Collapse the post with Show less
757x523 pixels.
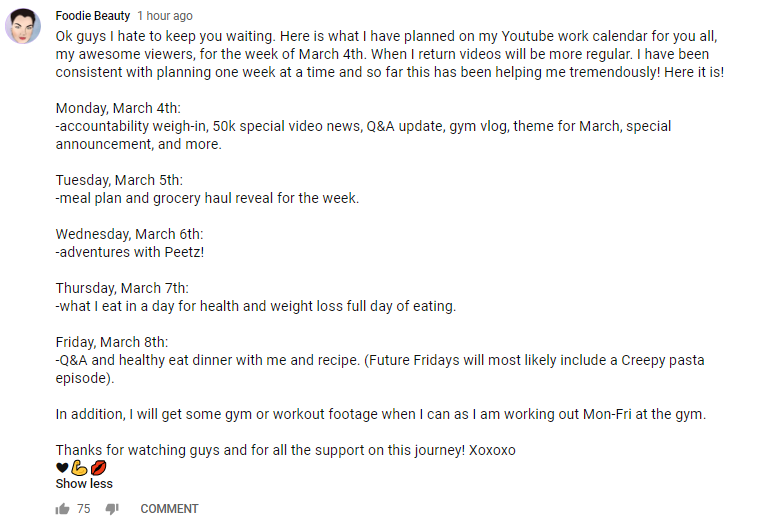point(84,483)
